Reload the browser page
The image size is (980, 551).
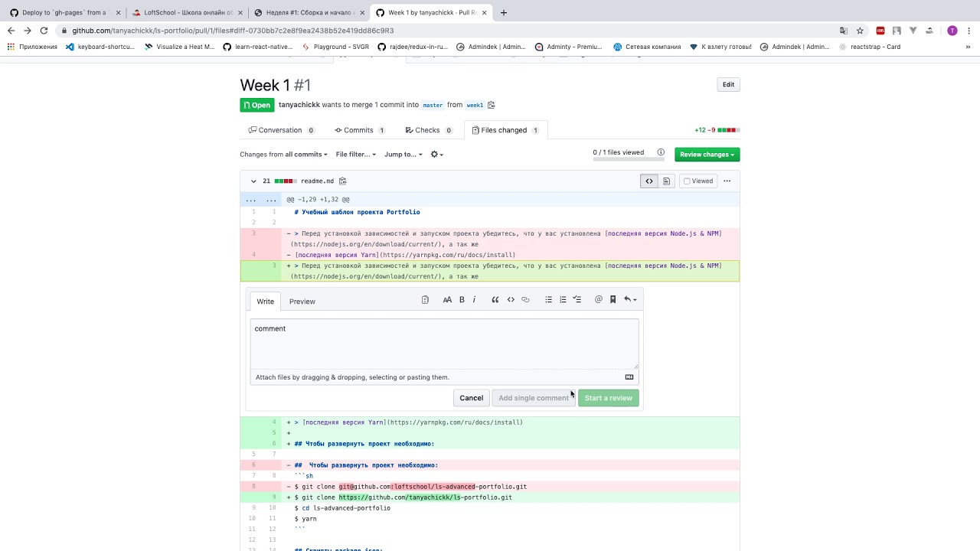pyautogui.click(x=44, y=31)
